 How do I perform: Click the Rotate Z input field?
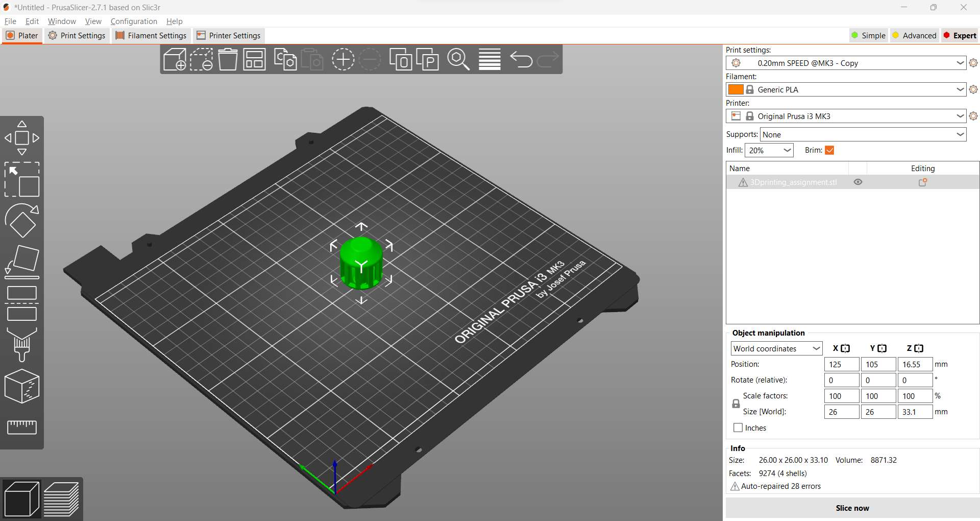(x=915, y=380)
